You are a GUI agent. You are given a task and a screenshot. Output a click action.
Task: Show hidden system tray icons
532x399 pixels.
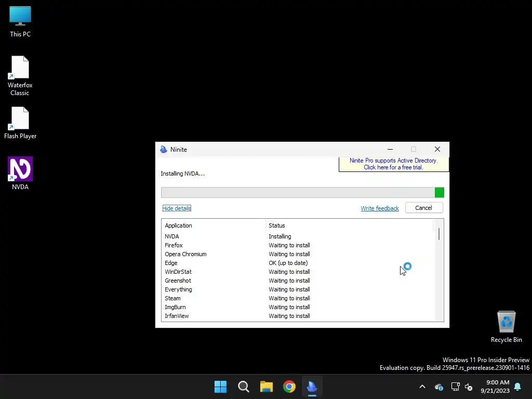(x=422, y=387)
